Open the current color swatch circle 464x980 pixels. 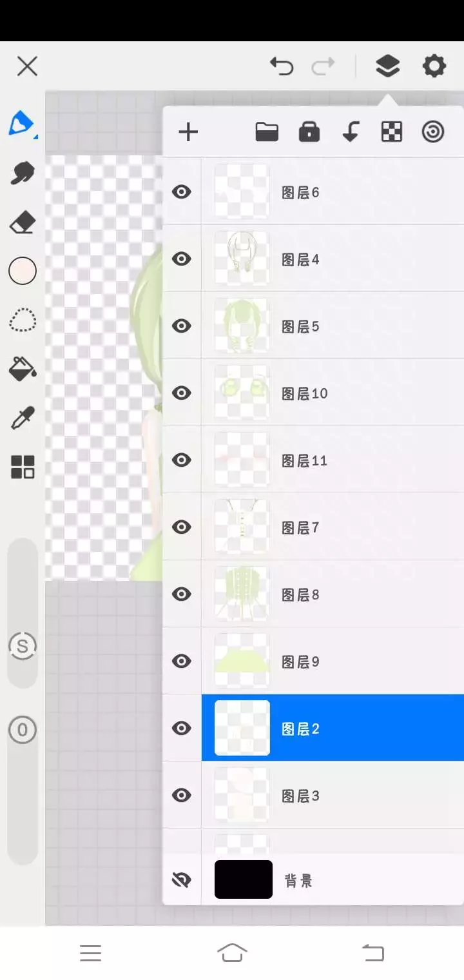[x=23, y=271]
